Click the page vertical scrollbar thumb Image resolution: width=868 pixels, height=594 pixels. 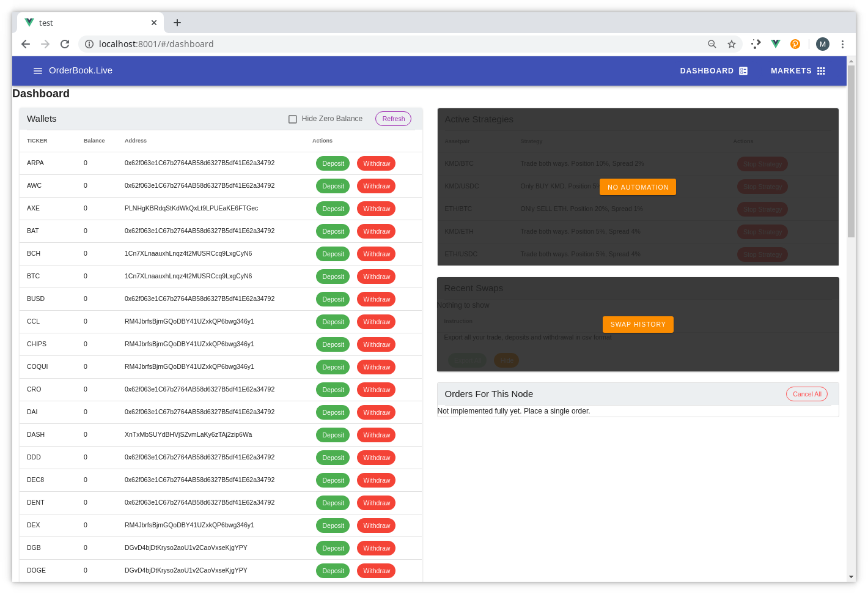click(x=851, y=151)
